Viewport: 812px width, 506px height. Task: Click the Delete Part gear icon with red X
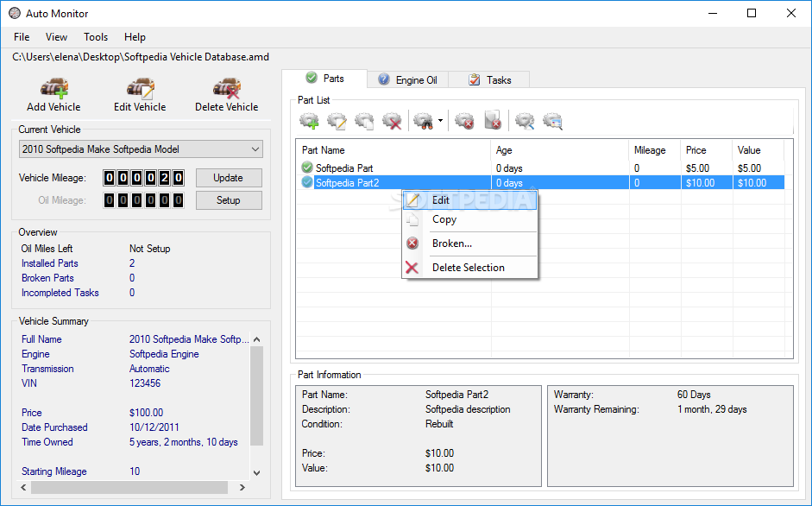pos(392,121)
